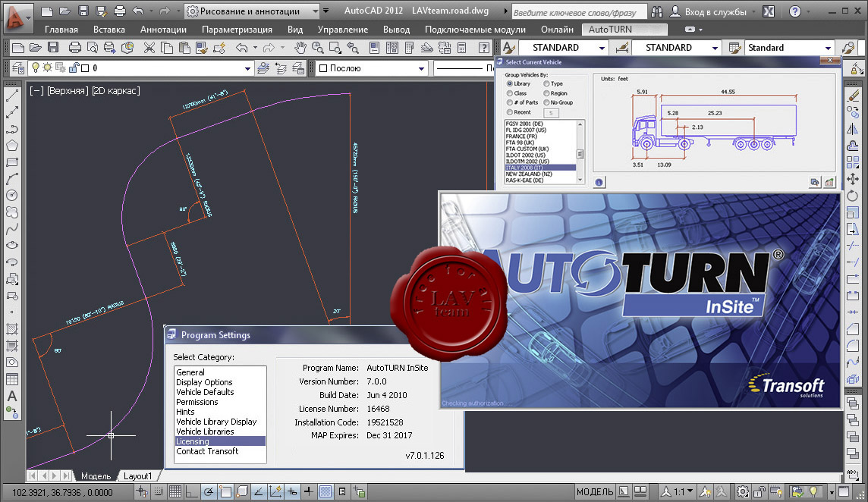The width and height of the screenshot is (868, 502).
Task: Select Display Options in Program Settings
Action: pos(204,382)
